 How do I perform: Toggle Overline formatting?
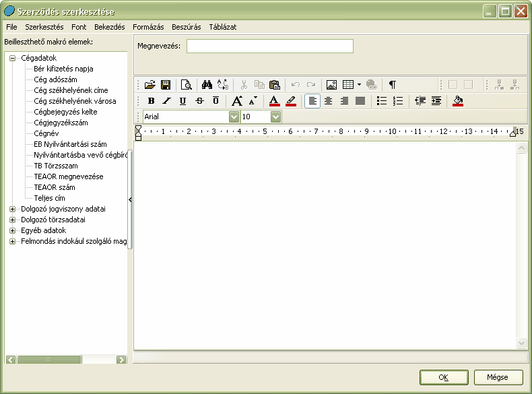click(x=215, y=101)
